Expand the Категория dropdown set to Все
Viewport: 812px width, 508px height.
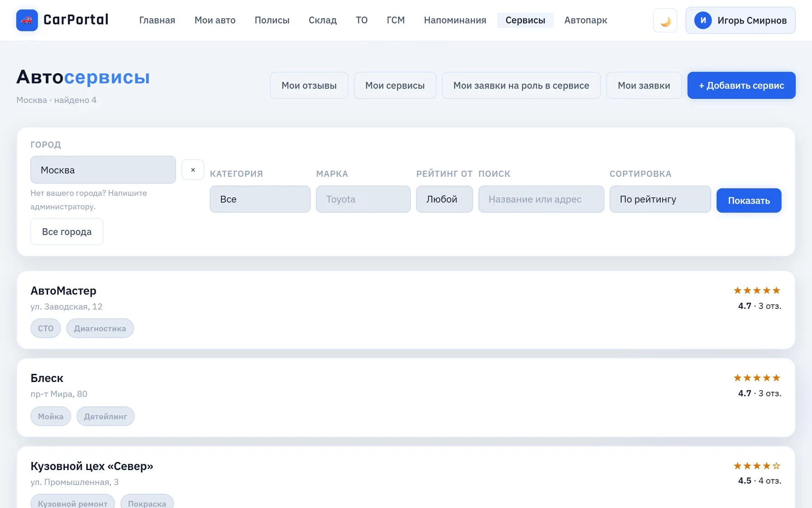coord(260,199)
